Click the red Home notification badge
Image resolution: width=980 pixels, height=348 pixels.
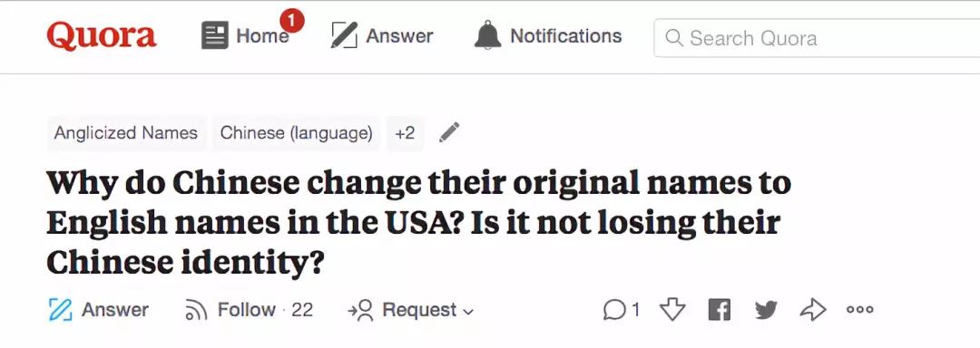[291, 22]
